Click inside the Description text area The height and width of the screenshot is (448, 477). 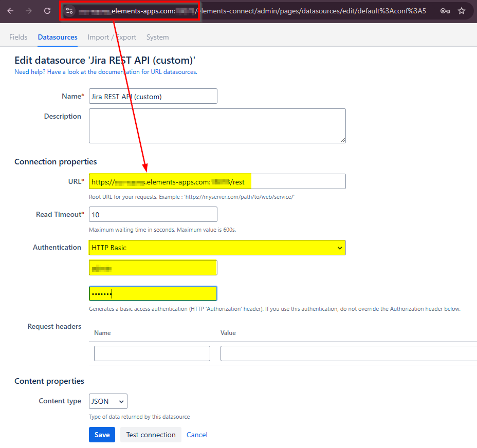click(217, 125)
